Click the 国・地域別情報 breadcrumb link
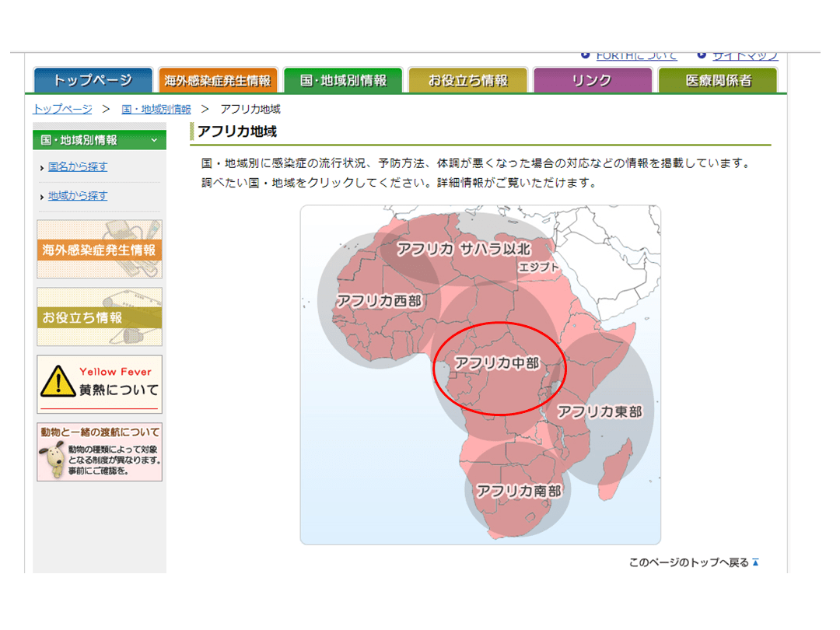This screenshot has width=840, height=630. click(156, 109)
